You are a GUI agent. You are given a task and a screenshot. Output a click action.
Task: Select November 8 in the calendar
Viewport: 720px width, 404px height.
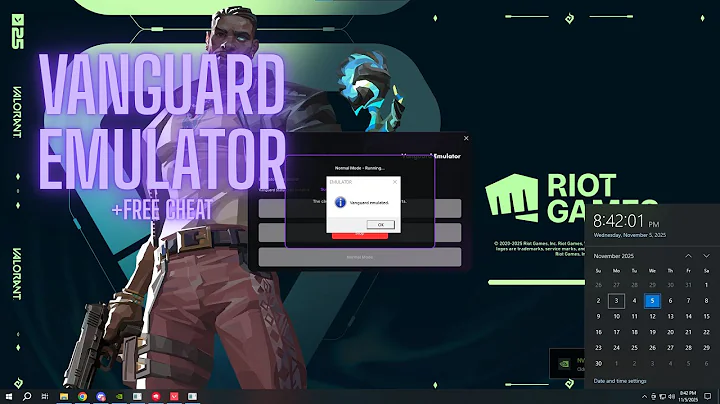click(706, 301)
